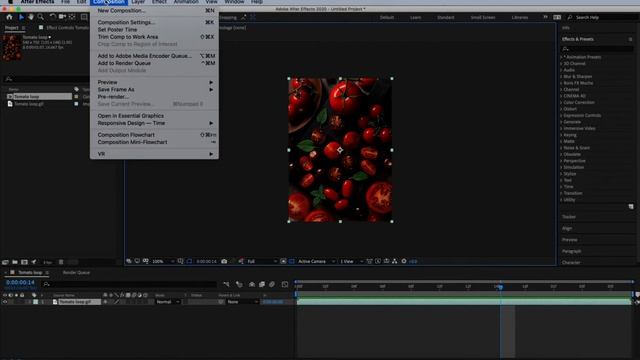The image size is (640, 360).
Task: Click the Interpret Footage icon in Project panel
Action: pyautogui.click(x=5, y=262)
